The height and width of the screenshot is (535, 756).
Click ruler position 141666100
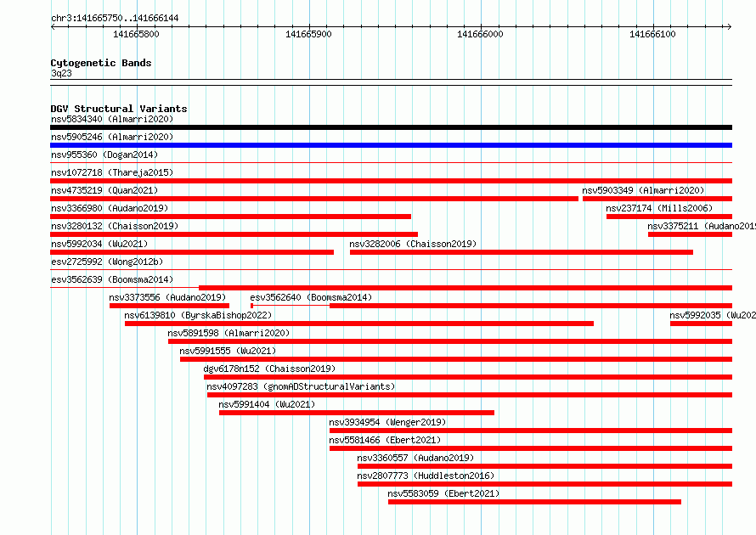coord(653,34)
